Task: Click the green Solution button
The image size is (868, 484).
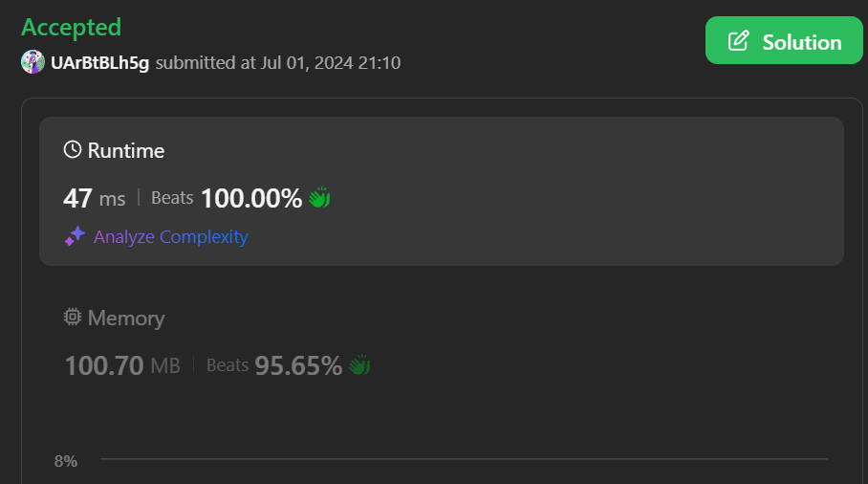Action: click(784, 40)
